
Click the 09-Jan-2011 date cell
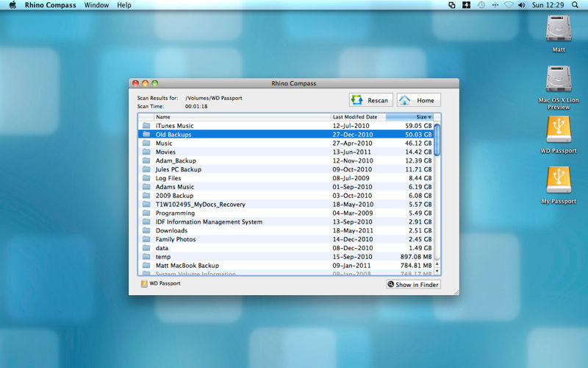click(351, 265)
